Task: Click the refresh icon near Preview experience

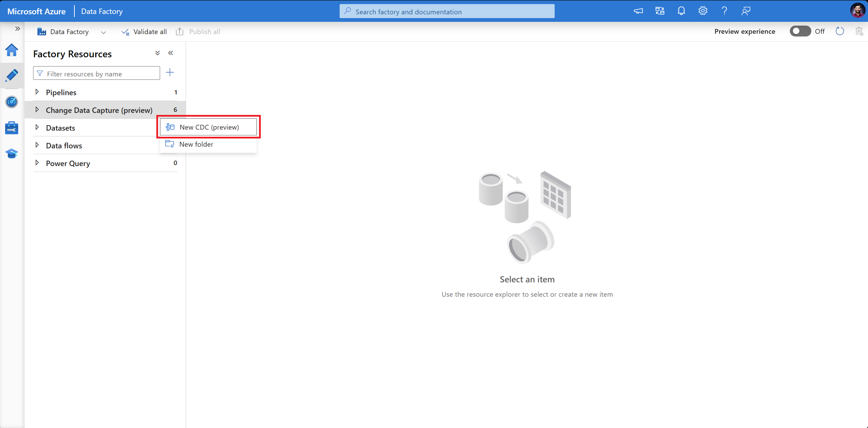Action: point(840,31)
